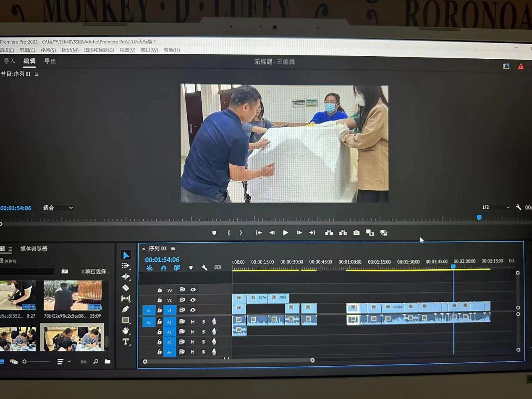Open the 序列(S) menu
The width and height of the screenshot is (532, 399).
coord(48,50)
